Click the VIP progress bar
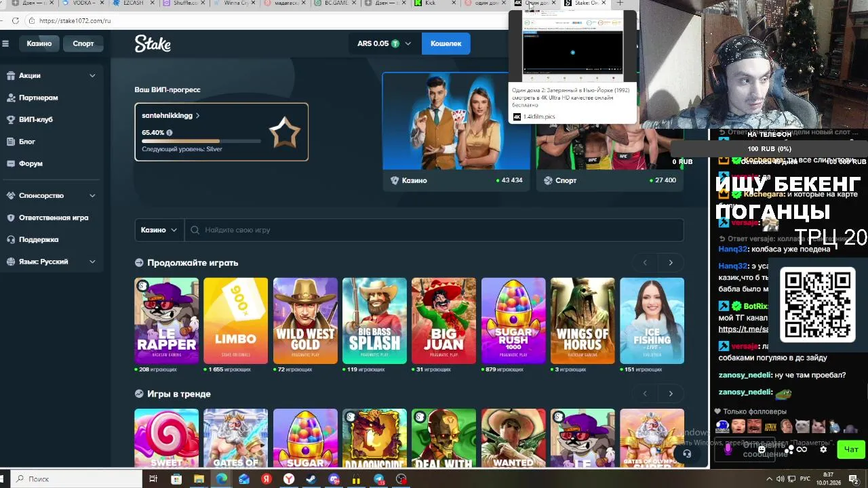This screenshot has height=488, width=868. 201,142
